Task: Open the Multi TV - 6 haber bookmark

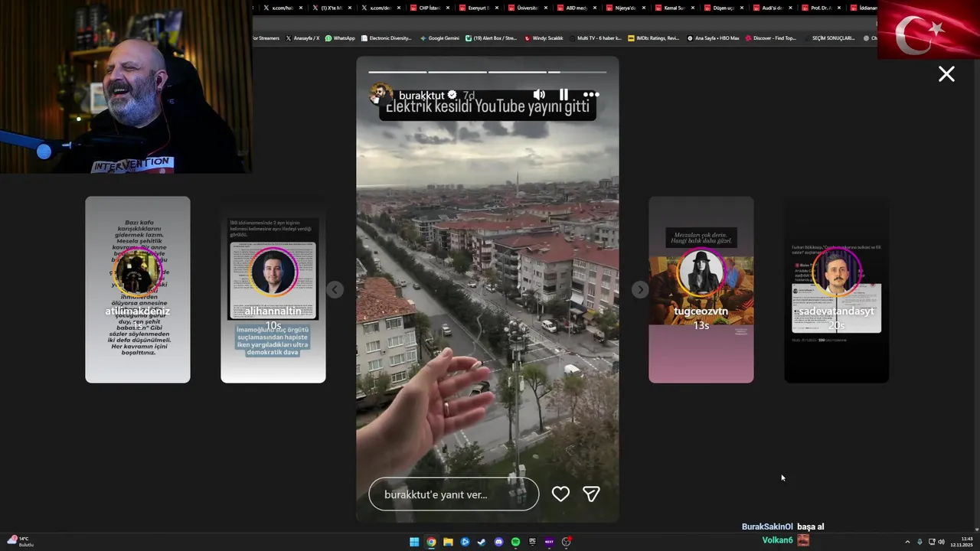Action: click(x=594, y=37)
